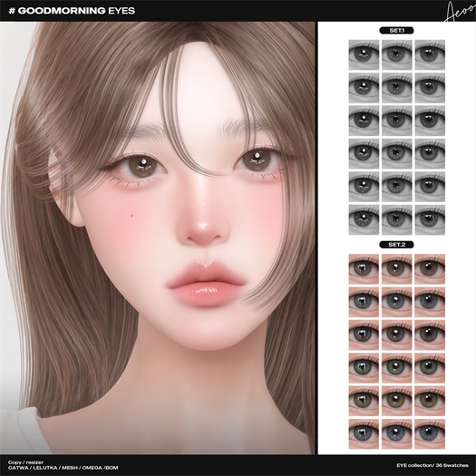Screen dimensions: 476x476
Task: Choose last gray eye in Set 2 second row
Action: pos(430,302)
